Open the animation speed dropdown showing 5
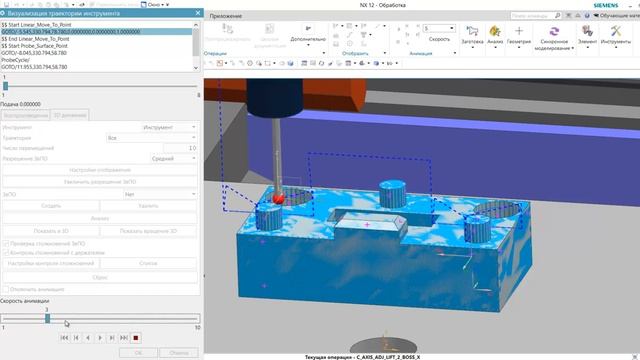This screenshot has width=640, height=360. click(x=439, y=29)
